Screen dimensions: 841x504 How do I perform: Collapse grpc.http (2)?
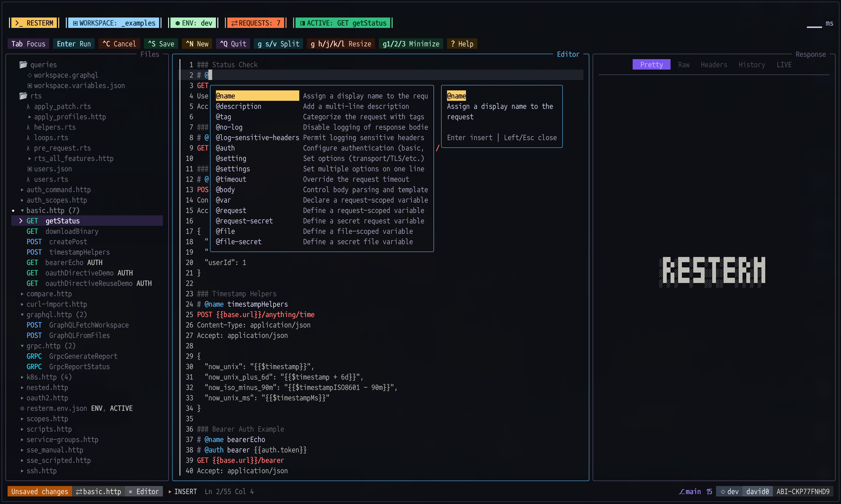tap(22, 346)
